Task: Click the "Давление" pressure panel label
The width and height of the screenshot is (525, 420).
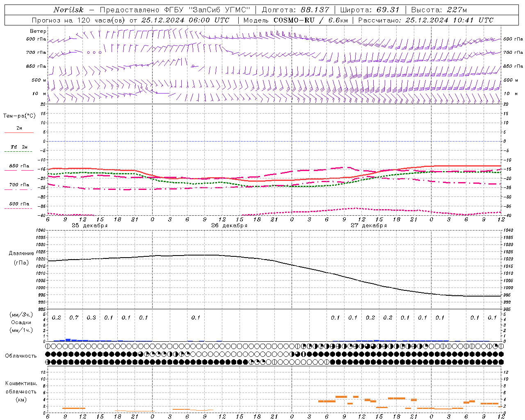Action: [21, 253]
